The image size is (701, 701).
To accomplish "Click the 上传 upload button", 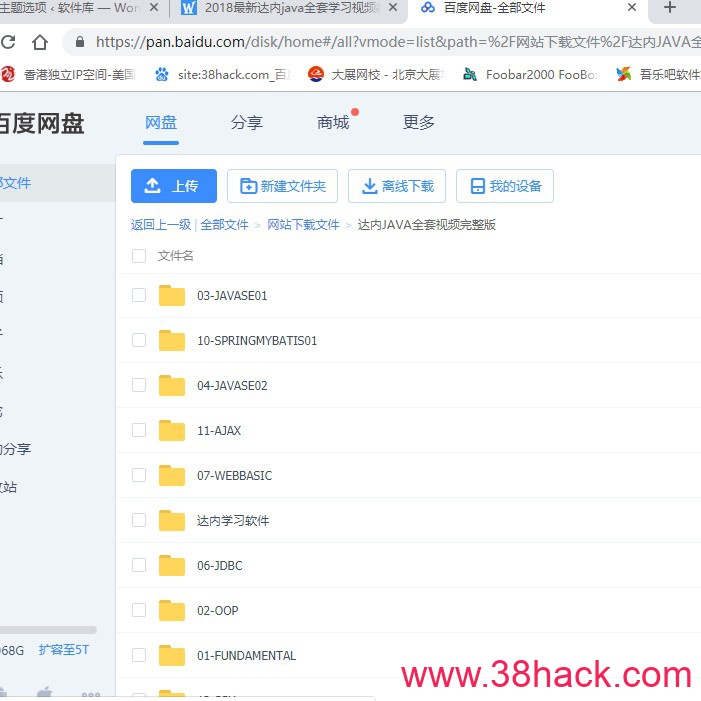I will pyautogui.click(x=174, y=186).
